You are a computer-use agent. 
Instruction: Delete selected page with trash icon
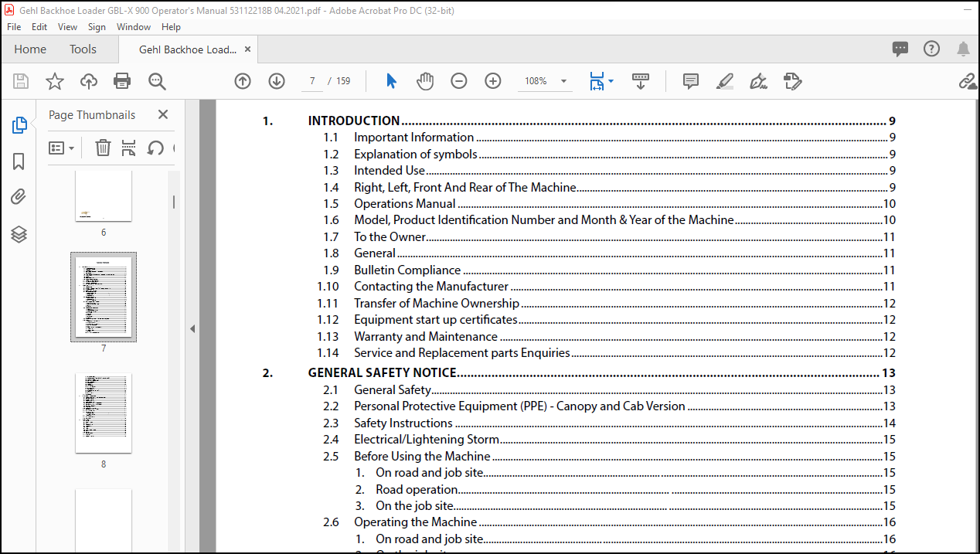(103, 148)
